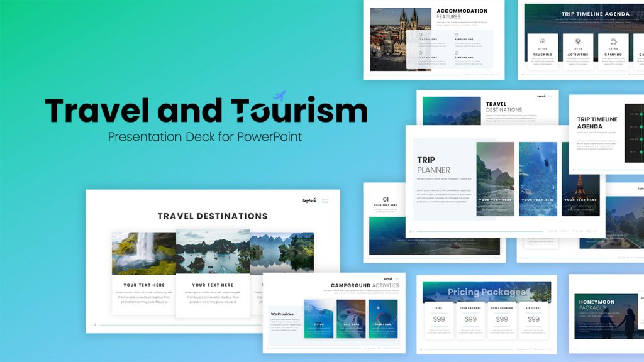This screenshot has width=644, height=362.
Task: Click the 'CAMPGROUND ACTIVITIES' slide heading
Action: [365, 285]
